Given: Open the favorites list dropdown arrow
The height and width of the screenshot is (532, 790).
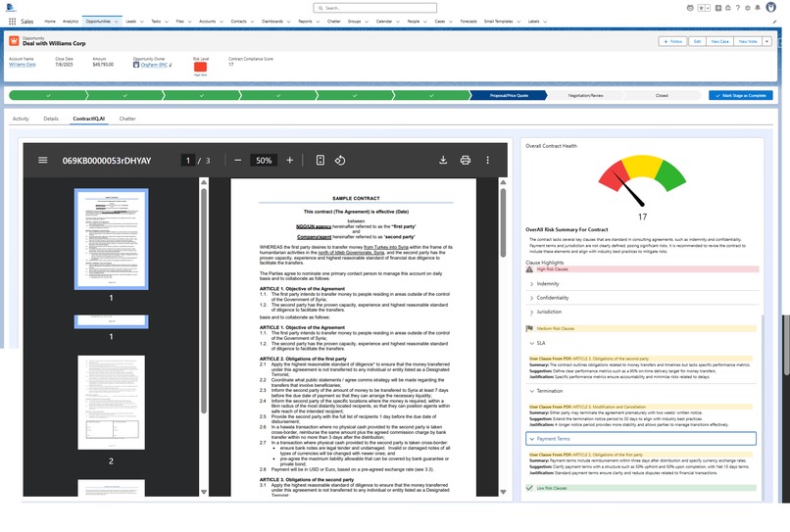Looking at the screenshot, I should (x=708, y=8).
